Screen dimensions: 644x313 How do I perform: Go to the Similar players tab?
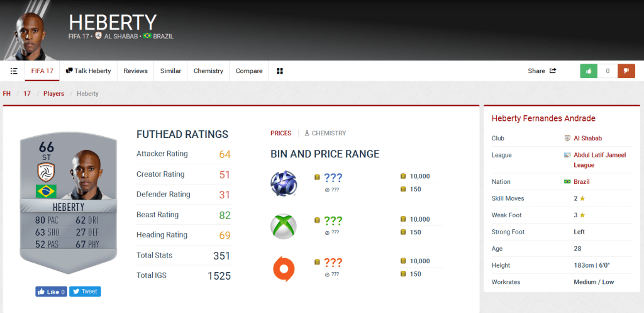[170, 71]
